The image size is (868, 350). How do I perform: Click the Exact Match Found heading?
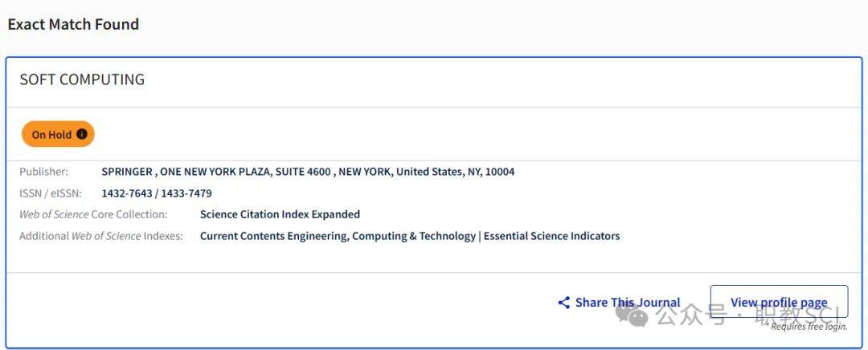[73, 24]
